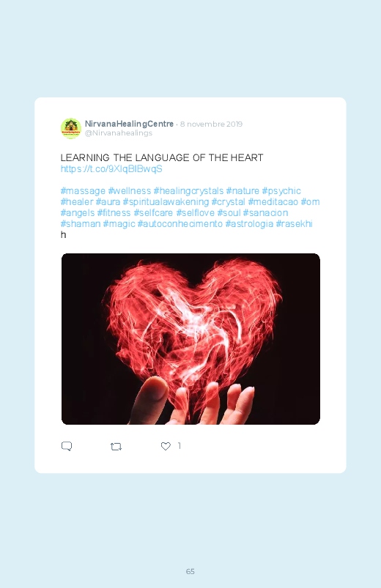The width and height of the screenshot is (381, 588).
Task: Click the #shaman hashtag
Action: coord(81,223)
